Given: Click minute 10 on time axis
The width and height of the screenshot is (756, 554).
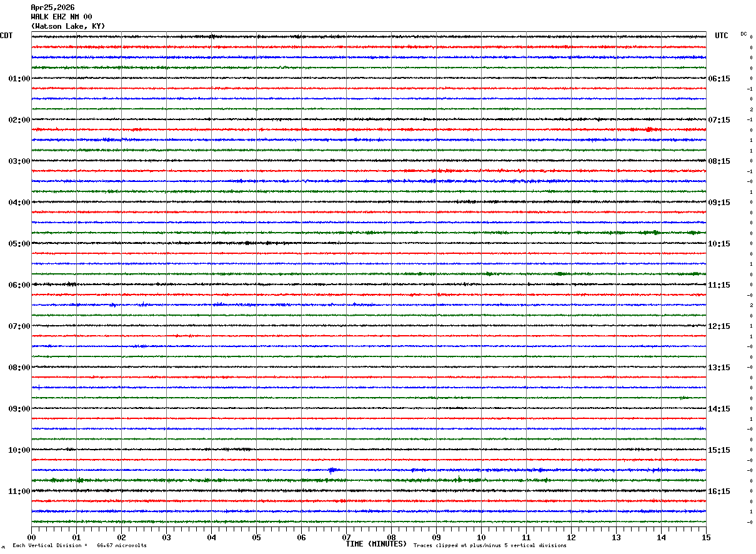Looking at the screenshot, I should (481, 537).
